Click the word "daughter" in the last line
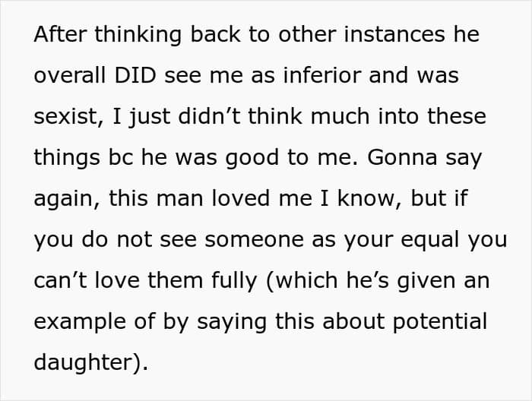 click(87, 362)
